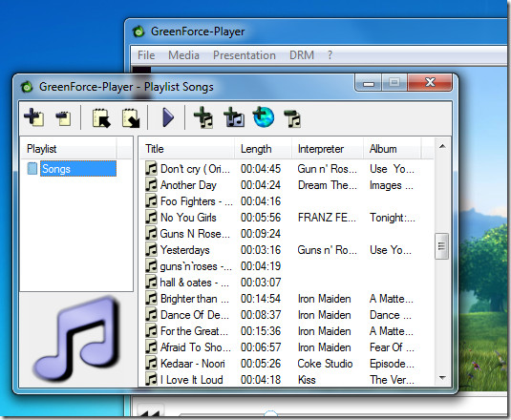511x420 pixels.
Task: Open the File menu in main window
Action: click(x=146, y=55)
